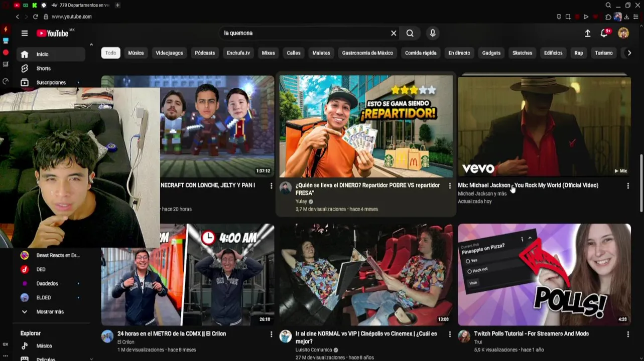Open the Luisito Comunica channel link
This screenshot has height=361, width=644.
coord(314,350)
